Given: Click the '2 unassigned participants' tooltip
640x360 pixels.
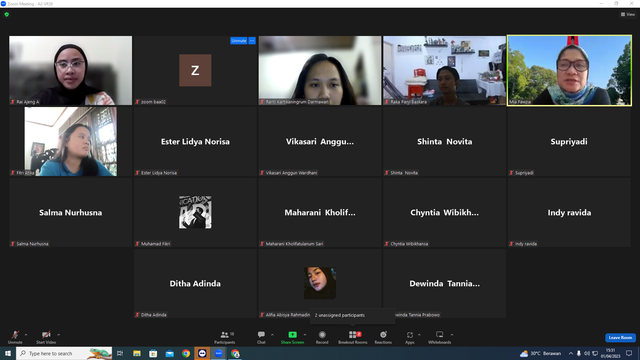Looking at the screenshot, I should pyautogui.click(x=353, y=315).
